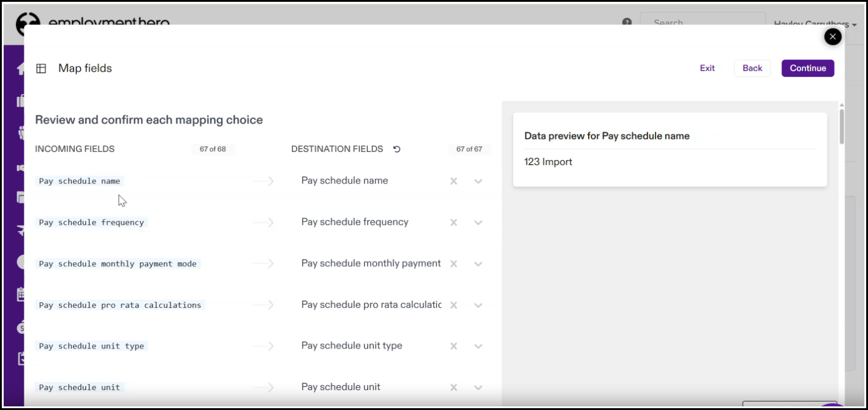Image resolution: width=868 pixels, height=410 pixels.
Task: Select the Pay schedule name incoming field
Action: (79, 181)
